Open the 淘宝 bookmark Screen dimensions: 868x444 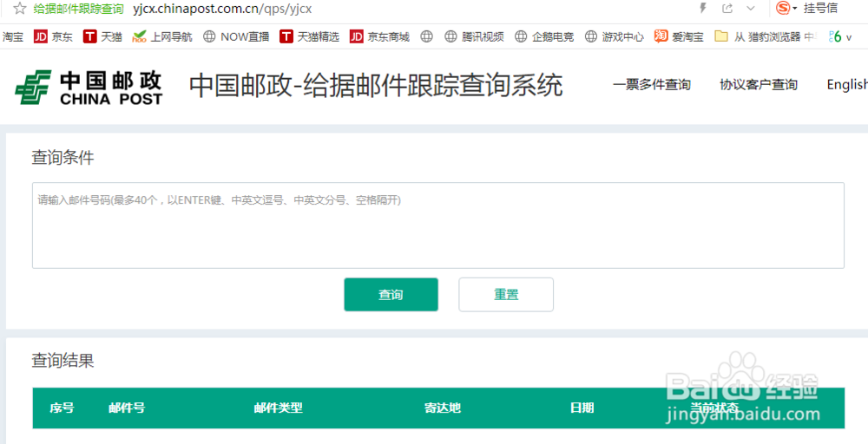pyautogui.click(x=13, y=37)
